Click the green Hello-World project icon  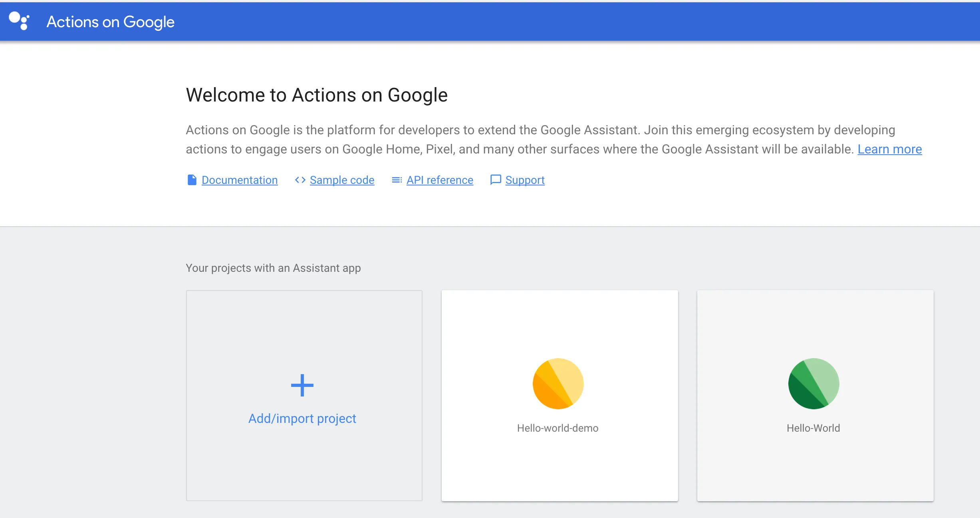click(x=813, y=384)
